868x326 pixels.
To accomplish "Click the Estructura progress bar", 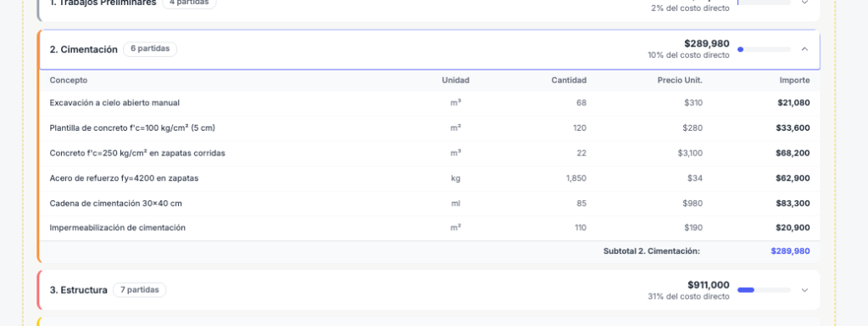I will click(764, 290).
